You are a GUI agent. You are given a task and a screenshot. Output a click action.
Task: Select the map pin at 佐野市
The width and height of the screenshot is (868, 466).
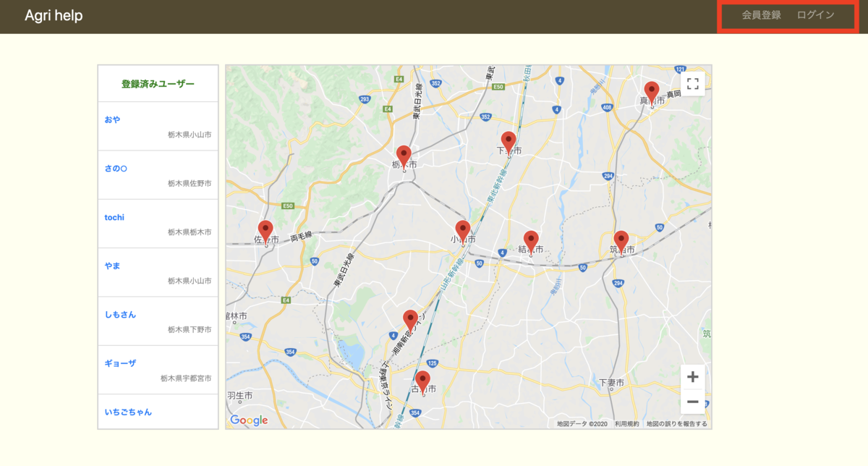pyautogui.click(x=265, y=232)
